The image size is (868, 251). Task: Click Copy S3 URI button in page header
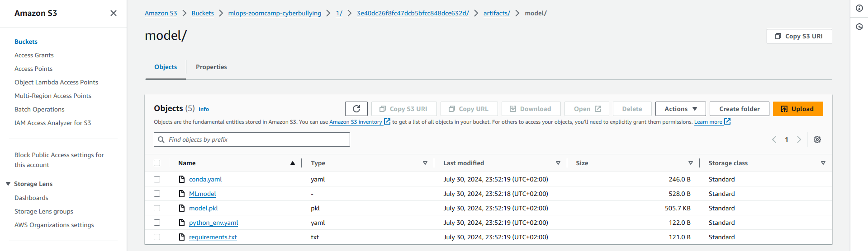click(x=799, y=36)
